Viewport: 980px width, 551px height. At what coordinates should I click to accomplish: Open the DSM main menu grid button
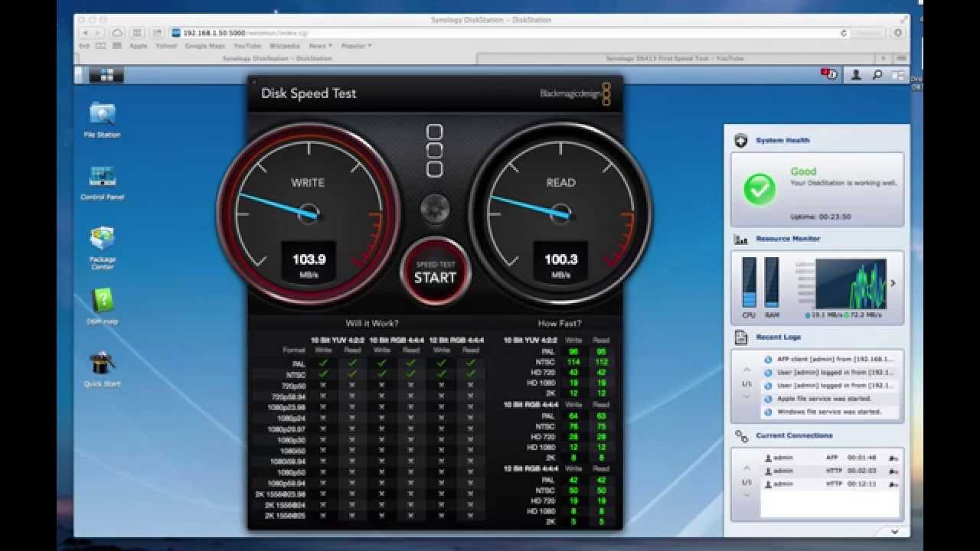106,75
